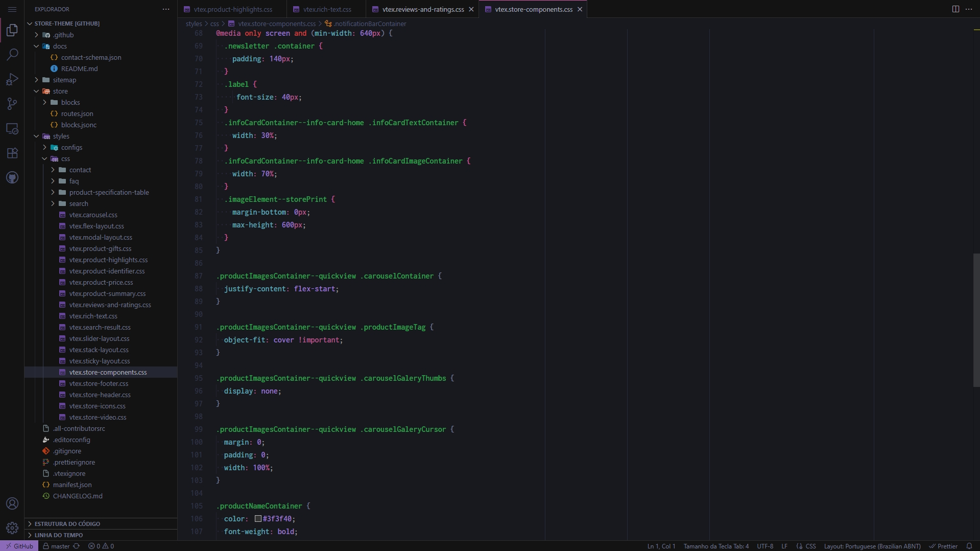Screen dimensions: 980x551
Task: Switch to vtex.reviews-and-ratings.css tab
Action: 423,9
